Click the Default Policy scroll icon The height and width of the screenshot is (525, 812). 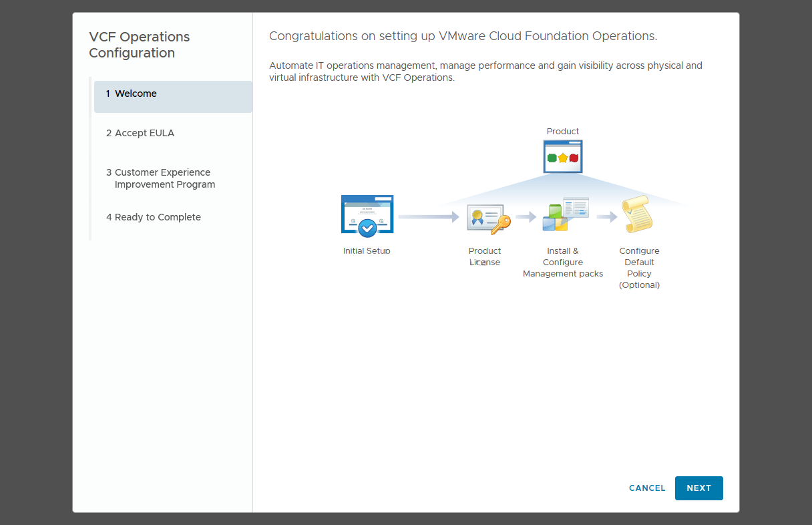[636, 214]
